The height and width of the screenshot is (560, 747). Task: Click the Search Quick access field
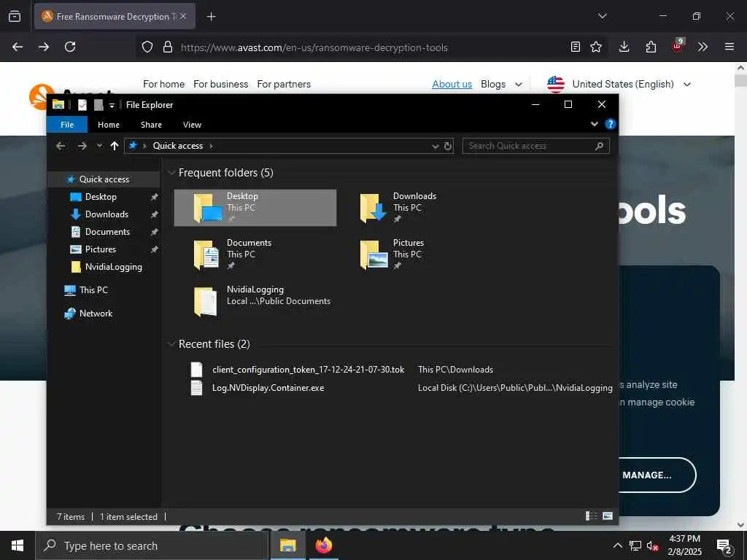click(536, 146)
